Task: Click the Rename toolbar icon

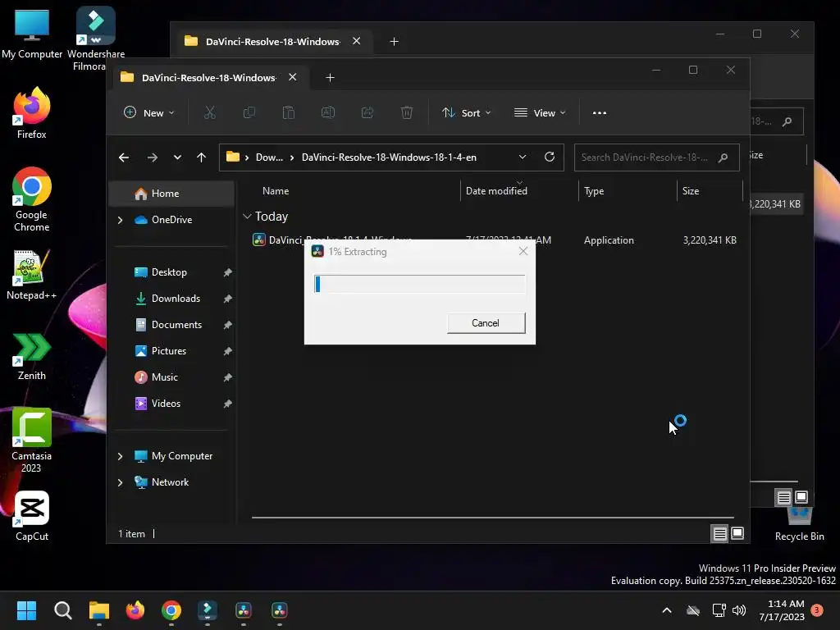Action: coord(328,113)
